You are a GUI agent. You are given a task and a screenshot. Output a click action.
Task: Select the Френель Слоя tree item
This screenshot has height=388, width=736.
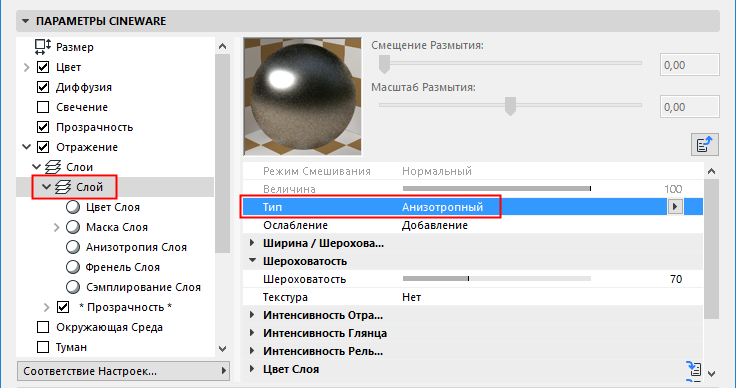pos(123,267)
